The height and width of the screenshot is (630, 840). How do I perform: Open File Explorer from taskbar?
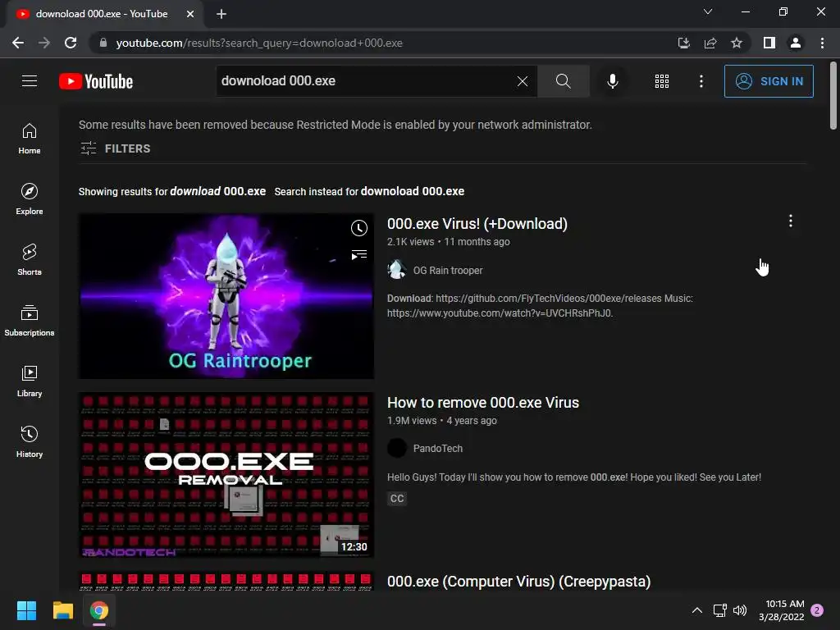(62, 610)
